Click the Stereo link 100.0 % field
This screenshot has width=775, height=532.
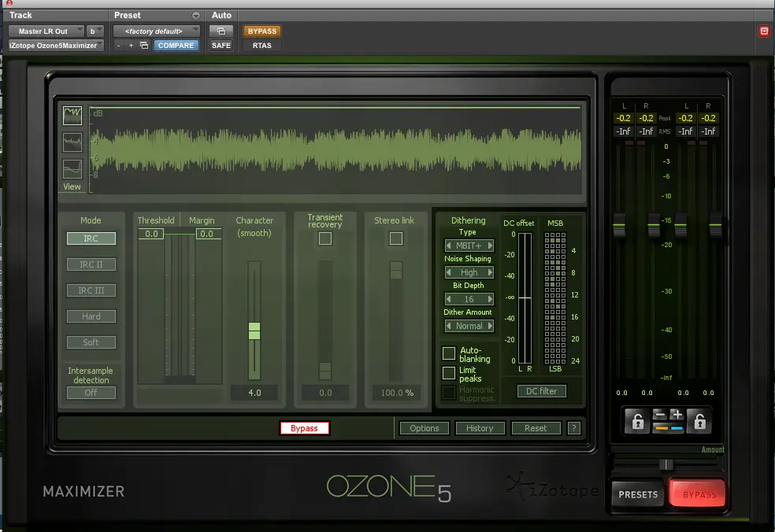[x=397, y=393]
